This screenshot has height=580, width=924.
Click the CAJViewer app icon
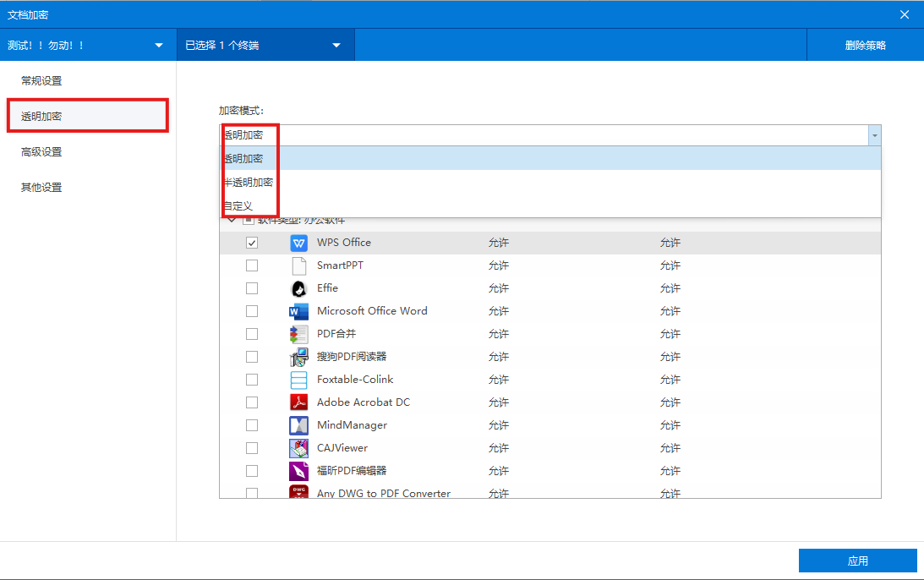(x=298, y=448)
